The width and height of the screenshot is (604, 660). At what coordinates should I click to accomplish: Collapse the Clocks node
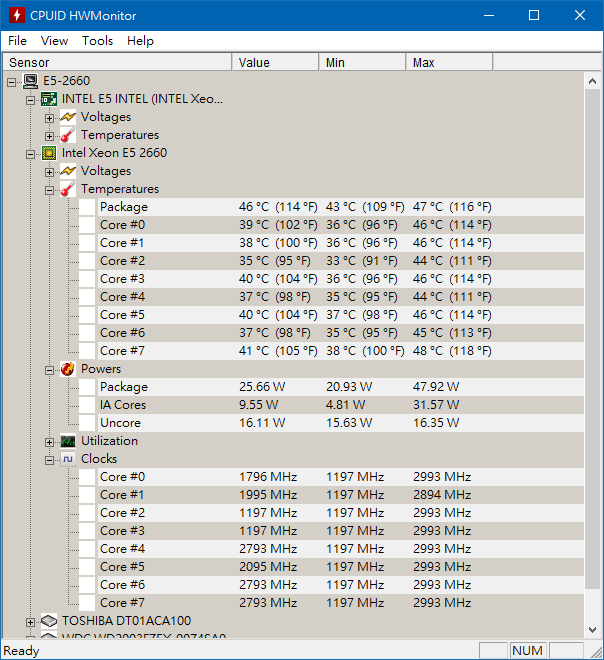click(49, 460)
